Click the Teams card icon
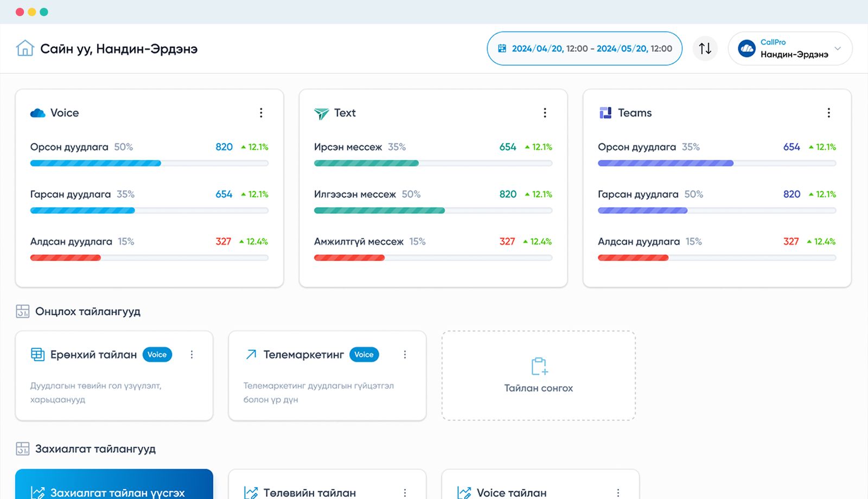 click(605, 113)
